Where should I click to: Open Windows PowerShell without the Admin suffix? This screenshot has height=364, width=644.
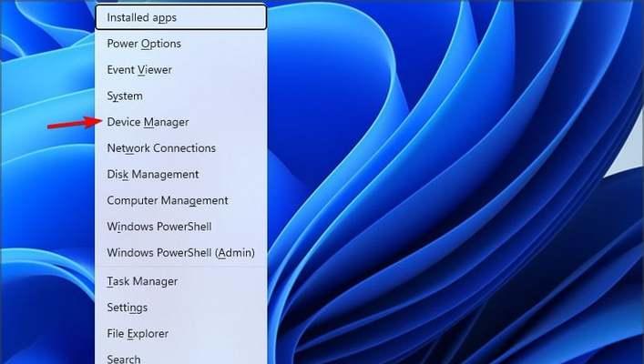pos(181,227)
